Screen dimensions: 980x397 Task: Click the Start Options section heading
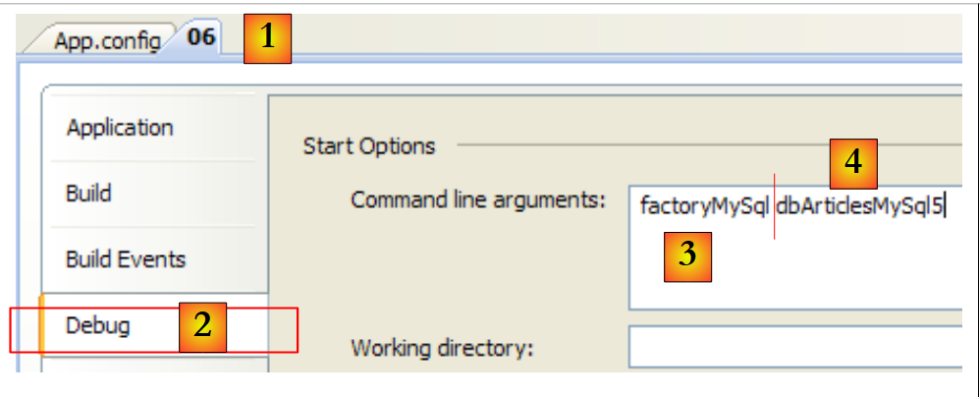tap(369, 146)
